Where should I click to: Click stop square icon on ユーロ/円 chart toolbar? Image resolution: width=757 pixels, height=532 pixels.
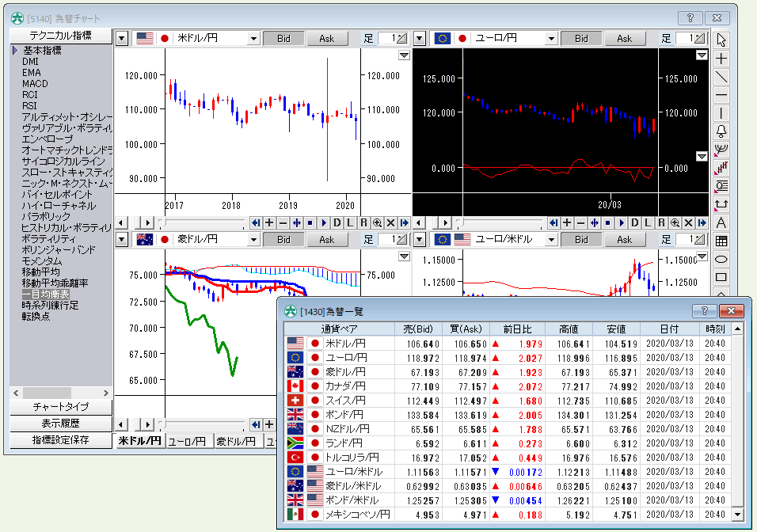[608, 222]
